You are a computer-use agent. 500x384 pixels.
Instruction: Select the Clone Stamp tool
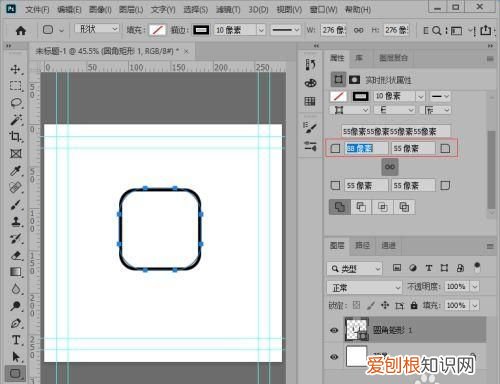15,221
